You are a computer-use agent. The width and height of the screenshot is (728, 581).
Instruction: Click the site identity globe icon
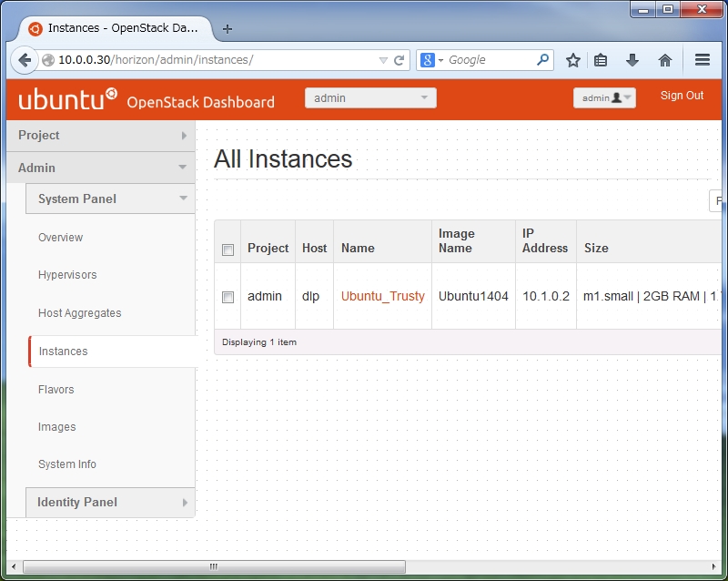pos(48,60)
